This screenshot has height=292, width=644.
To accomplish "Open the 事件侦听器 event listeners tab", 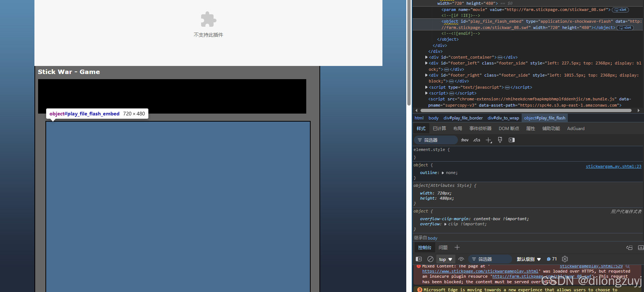I will (x=480, y=129).
